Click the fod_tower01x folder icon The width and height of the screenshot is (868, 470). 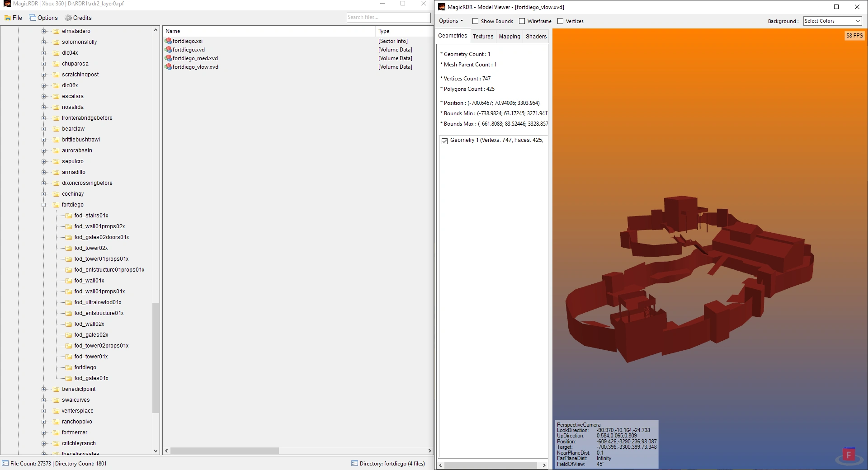pyautogui.click(x=69, y=357)
